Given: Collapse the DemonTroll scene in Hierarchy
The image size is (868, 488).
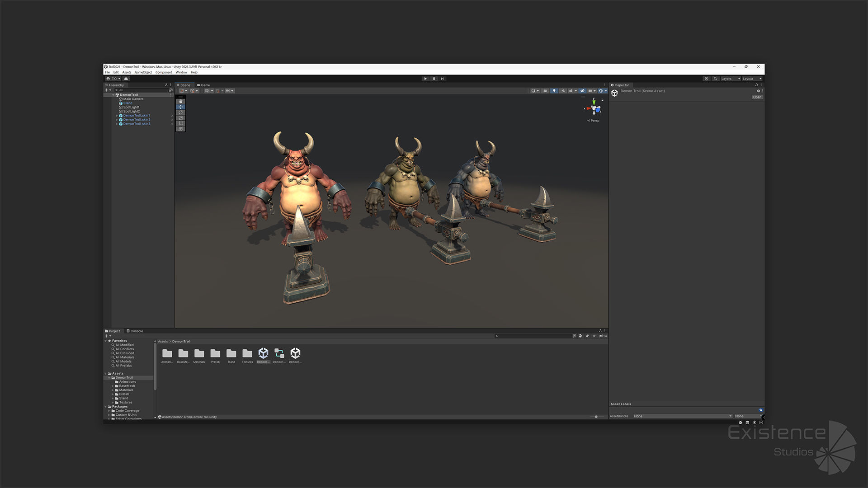Looking at the screenshot, I should 113,95.
